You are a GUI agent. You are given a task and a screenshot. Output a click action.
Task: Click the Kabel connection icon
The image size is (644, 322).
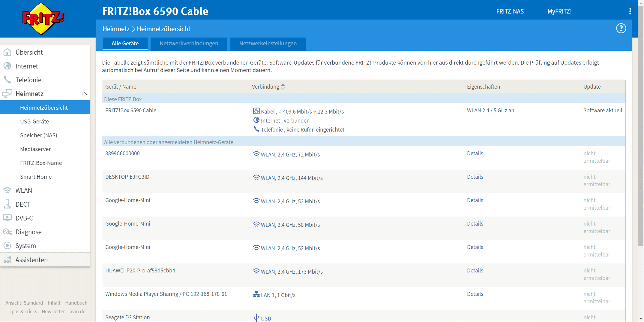click(x=256, y=111)
